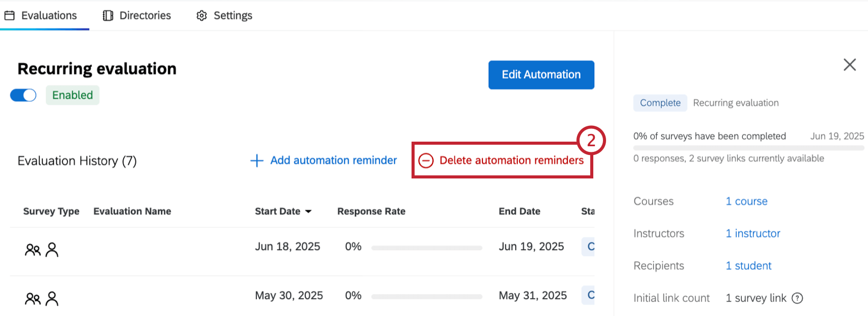Open the 1 instructor link
Viewport: 868px width, 316px height.
pyautogui.click(x=753, y=234)
